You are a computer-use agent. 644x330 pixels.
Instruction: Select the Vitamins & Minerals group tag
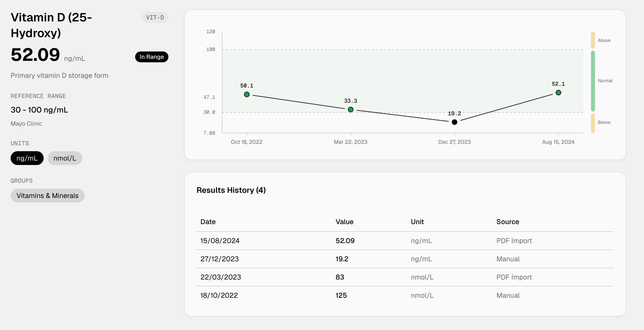48,196
